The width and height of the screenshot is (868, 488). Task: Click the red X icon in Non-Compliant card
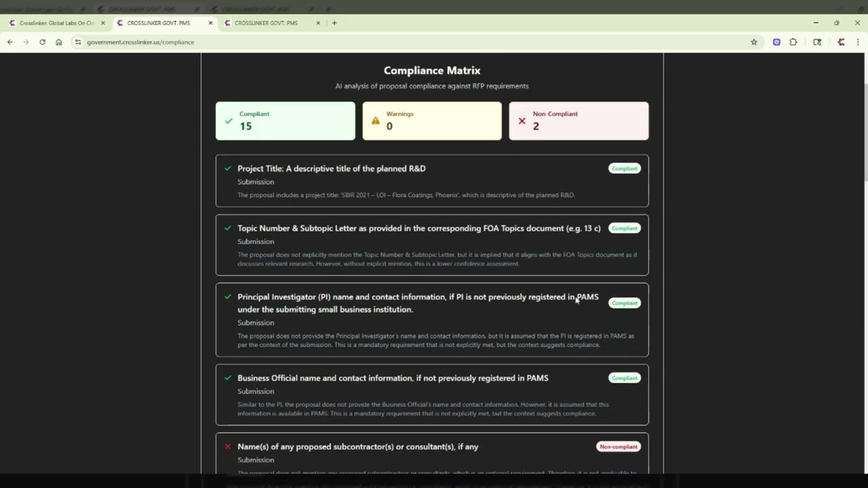click(x=521, y=121)
